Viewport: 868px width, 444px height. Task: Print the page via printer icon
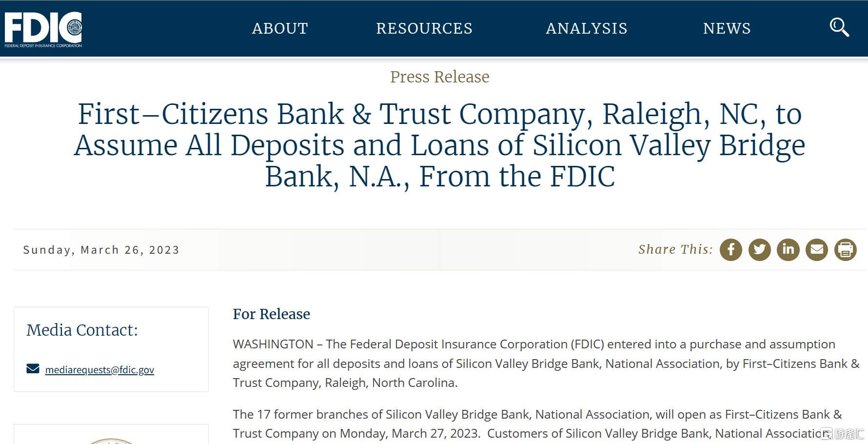[846, 250]
